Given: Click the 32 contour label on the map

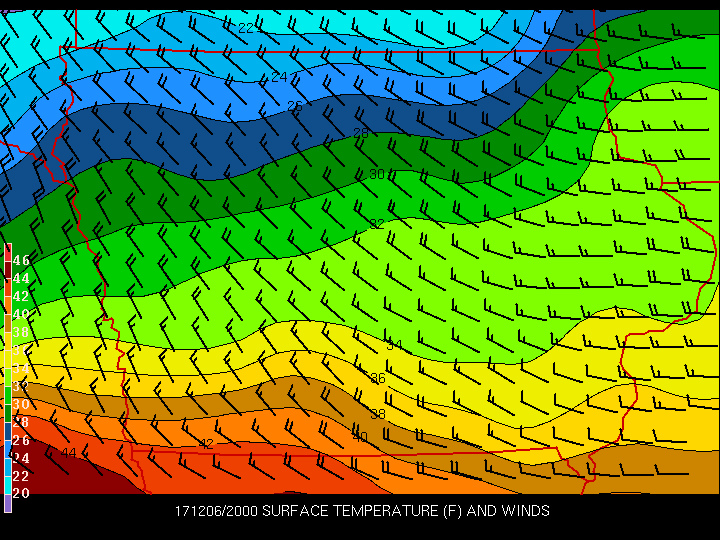Looking at the screenshot, I should (377, 224).
